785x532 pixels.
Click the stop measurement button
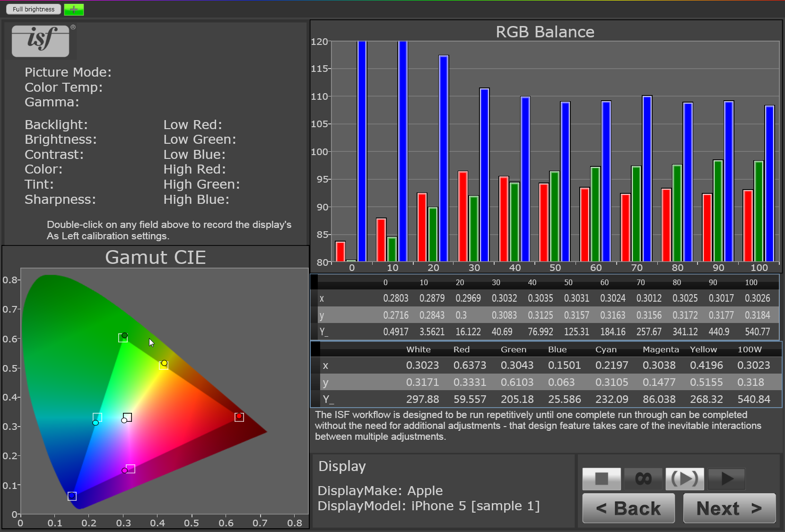pos(601,479)
